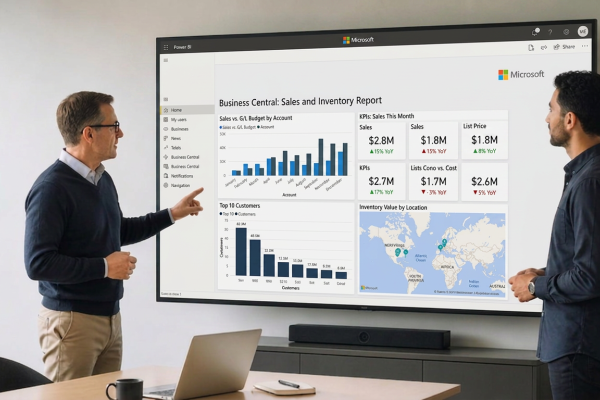Click the green 8% YoY indicator
Screen dimensions: 600x400
(x=484, y=151)
